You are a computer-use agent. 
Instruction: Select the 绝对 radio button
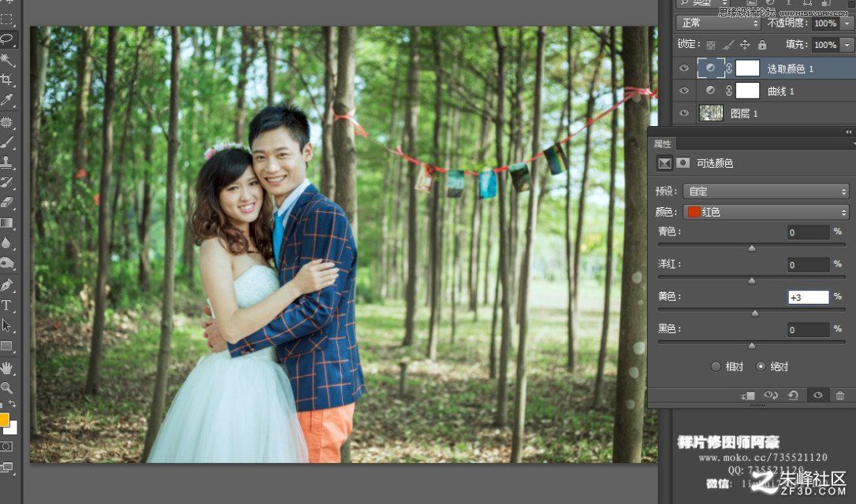(x=761, y=366)
